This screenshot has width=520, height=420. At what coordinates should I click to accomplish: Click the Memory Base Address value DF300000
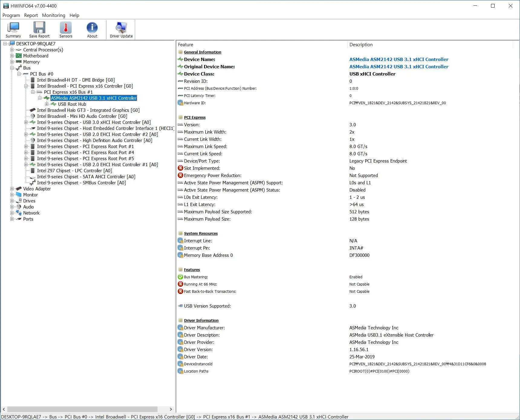359,255
